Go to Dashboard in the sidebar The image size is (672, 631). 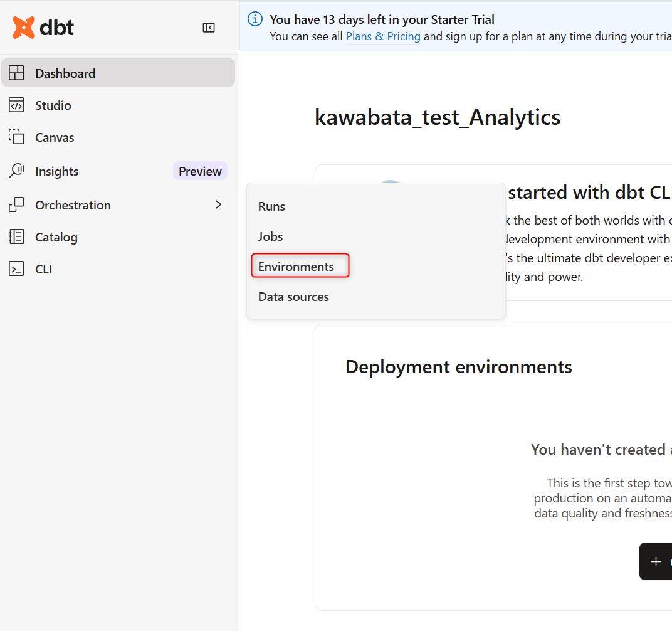(118, 73)
